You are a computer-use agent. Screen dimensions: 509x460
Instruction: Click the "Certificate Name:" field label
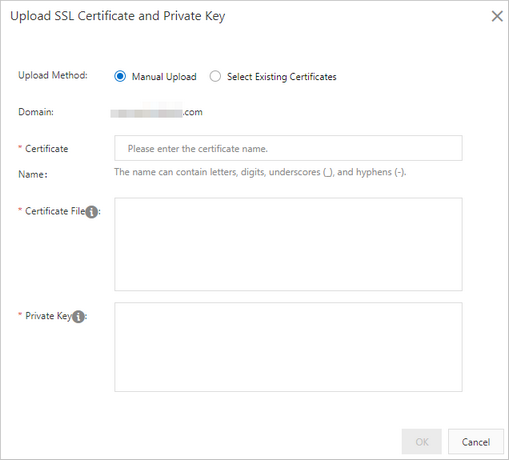[43, 161]
